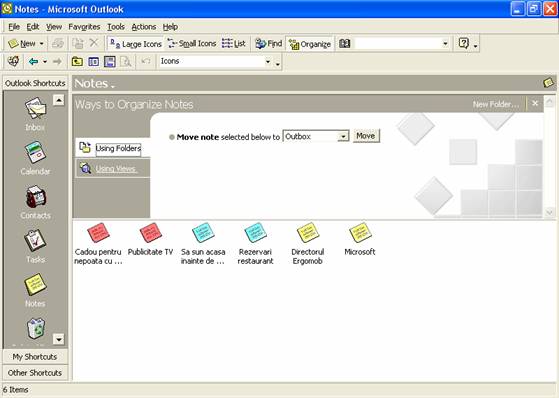The height and width of the screenshot is (398, 559).
Task: Open the Using Views link
Action: point(116,169)
